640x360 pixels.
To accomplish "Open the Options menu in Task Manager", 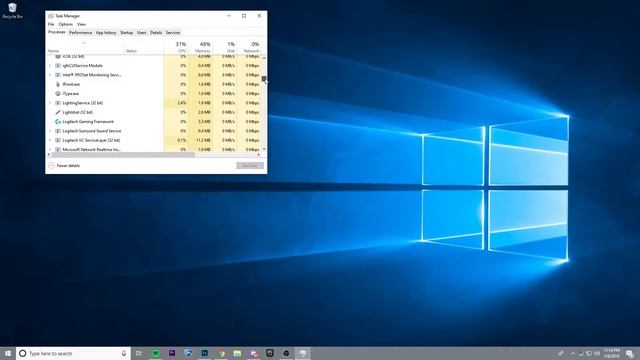I will (65, 24).
